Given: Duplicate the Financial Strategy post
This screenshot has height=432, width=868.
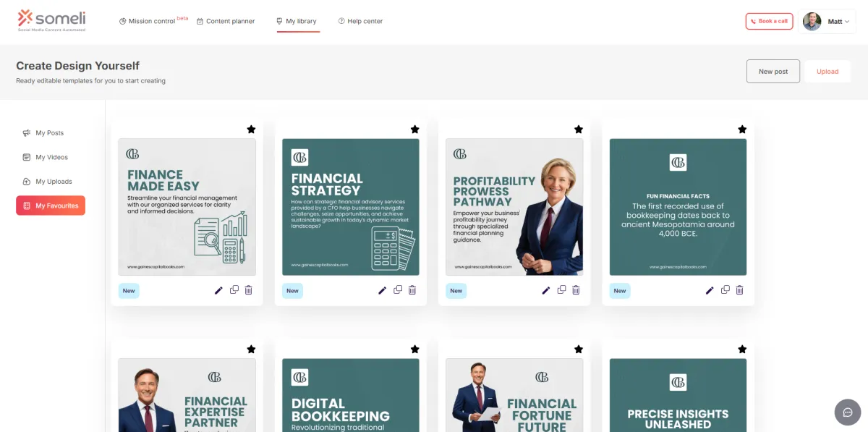Looking at the screenshot, I should 398,290.
